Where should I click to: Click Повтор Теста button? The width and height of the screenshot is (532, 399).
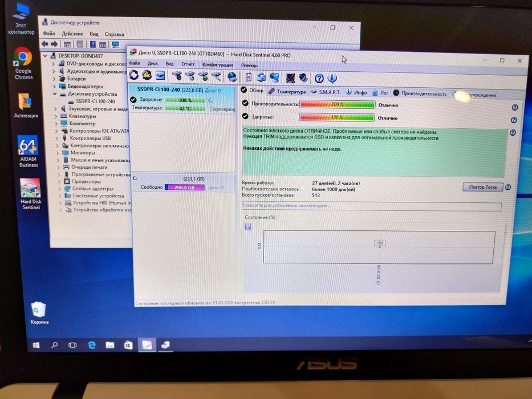[x=482, y=187]
